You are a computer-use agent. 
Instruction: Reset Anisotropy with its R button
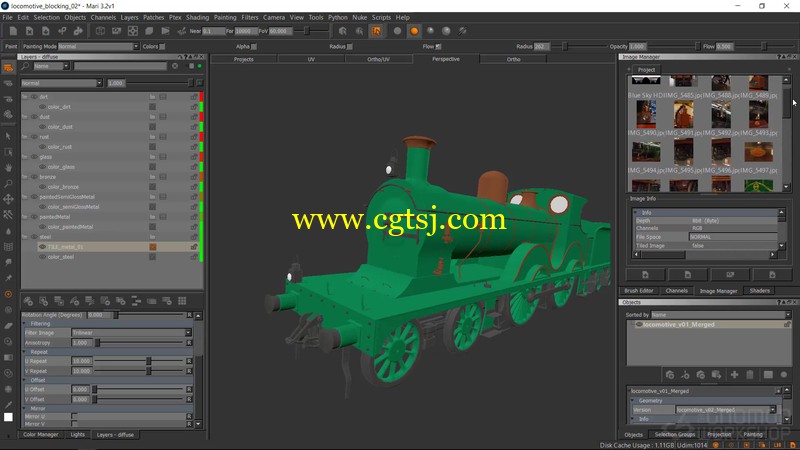coord(189,343)
